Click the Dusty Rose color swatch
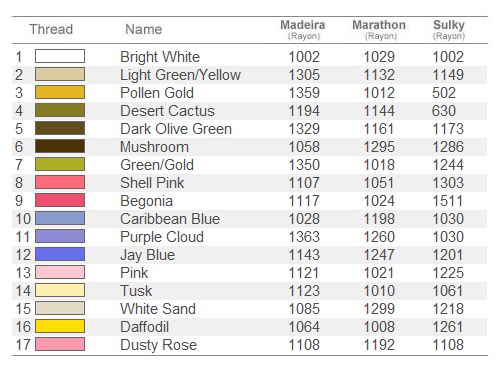Image resolution: width=500 pixels, height=366 pixels. click(x=60, y=344)
